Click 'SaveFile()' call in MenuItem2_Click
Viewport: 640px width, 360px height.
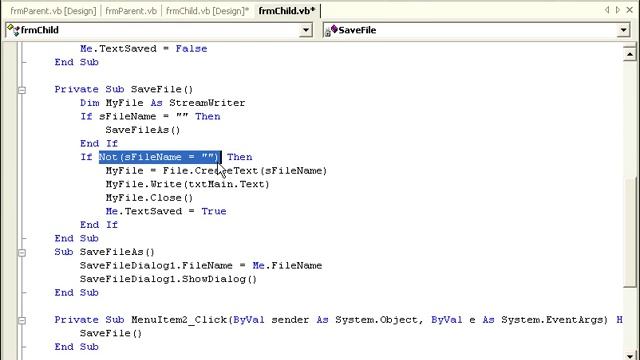[x=111, y=333]
